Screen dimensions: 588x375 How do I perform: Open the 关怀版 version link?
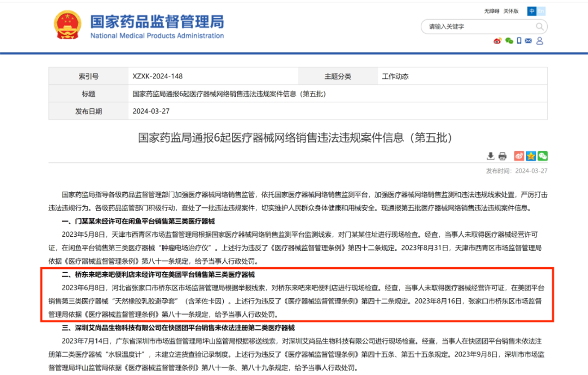pos(512,11)
